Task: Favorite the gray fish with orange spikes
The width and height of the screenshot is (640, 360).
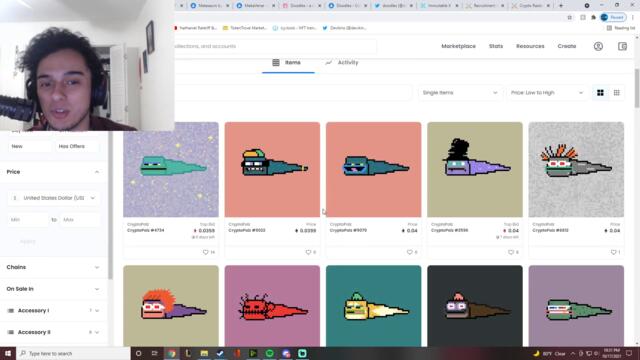Action: click(x=613, y=252)
